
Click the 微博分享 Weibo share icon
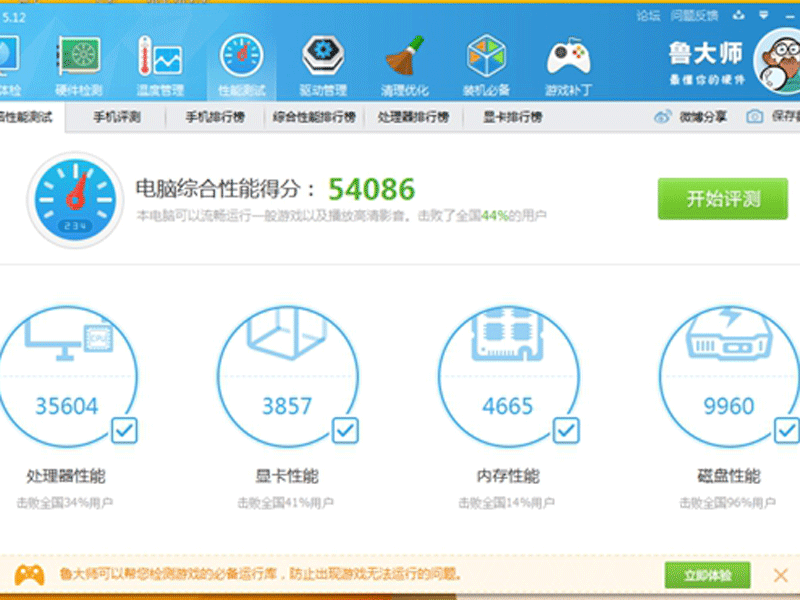click(x=662, y=117)
